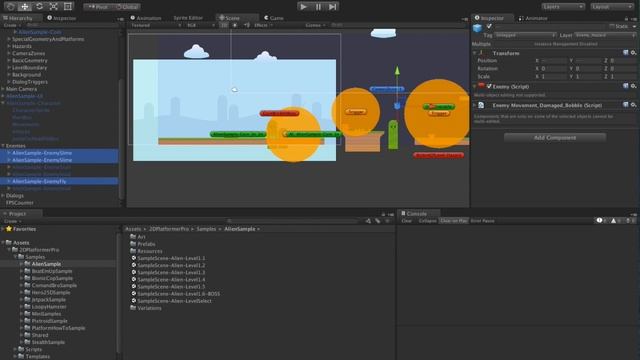Click the Clear button in Console
The height and width of the screenshot is (360, 640).
407,221
